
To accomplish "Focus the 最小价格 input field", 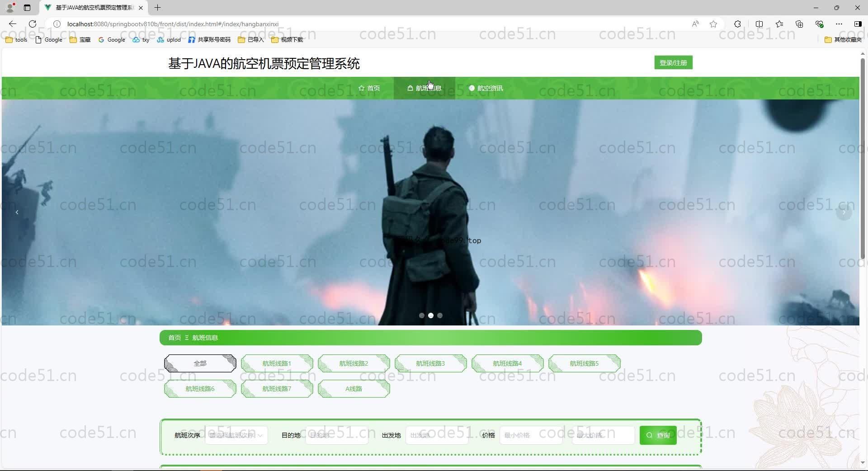I will [x=531, y=435].
